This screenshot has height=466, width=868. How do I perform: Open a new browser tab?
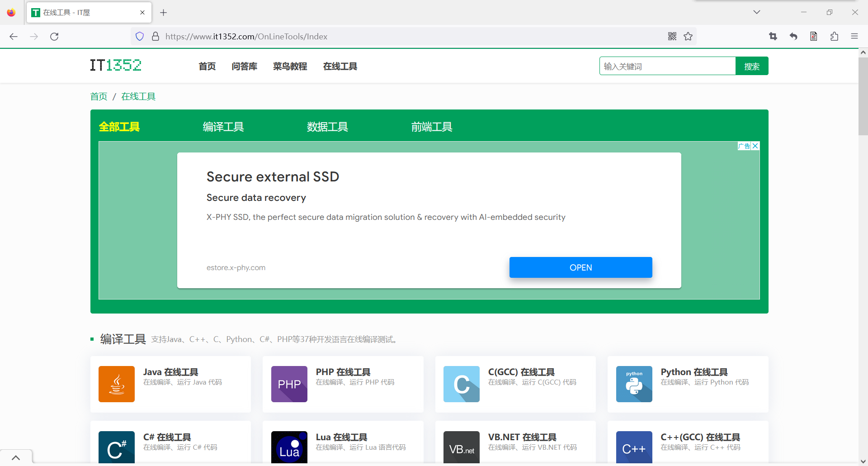(x=164, y=13)
